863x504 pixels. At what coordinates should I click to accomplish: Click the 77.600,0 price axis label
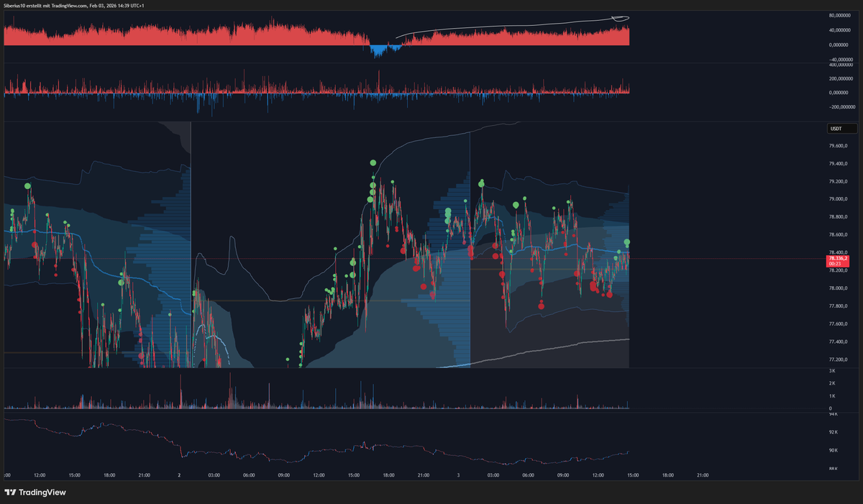(839, 324)
